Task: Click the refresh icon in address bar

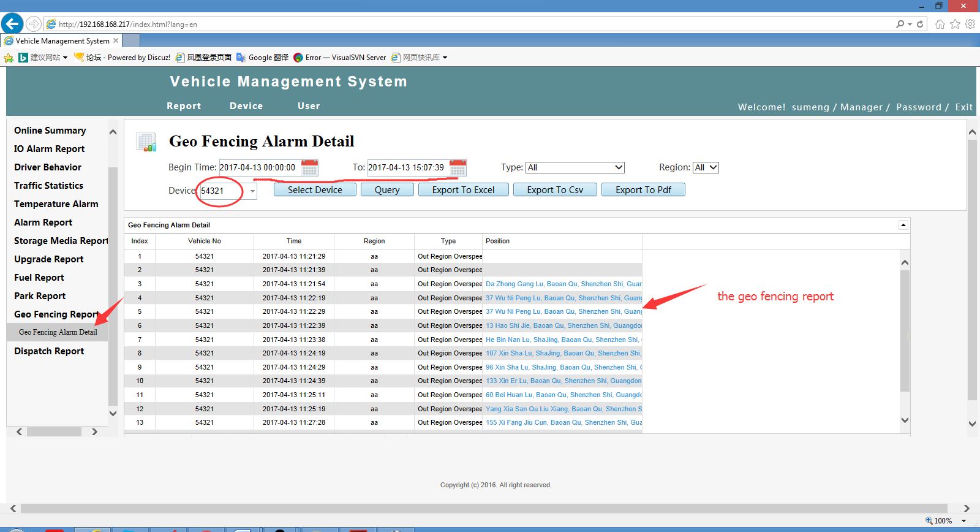Action: pos(920,24)
